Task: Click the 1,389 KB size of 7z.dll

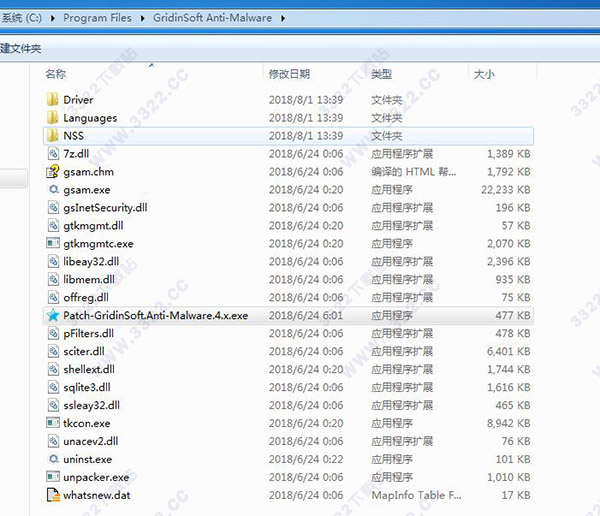Action: pos(509,154)
